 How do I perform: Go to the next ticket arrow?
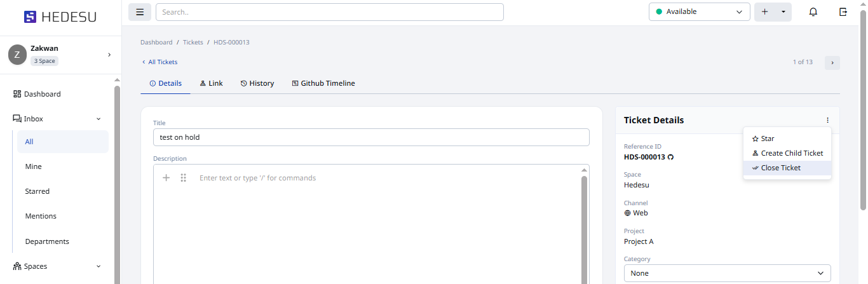pos(832,62)
